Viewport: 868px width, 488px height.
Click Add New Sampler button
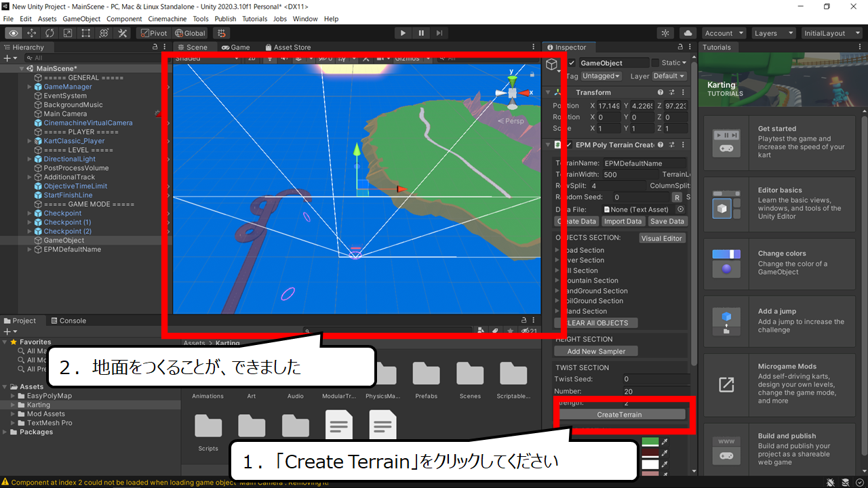coord(597,351)
